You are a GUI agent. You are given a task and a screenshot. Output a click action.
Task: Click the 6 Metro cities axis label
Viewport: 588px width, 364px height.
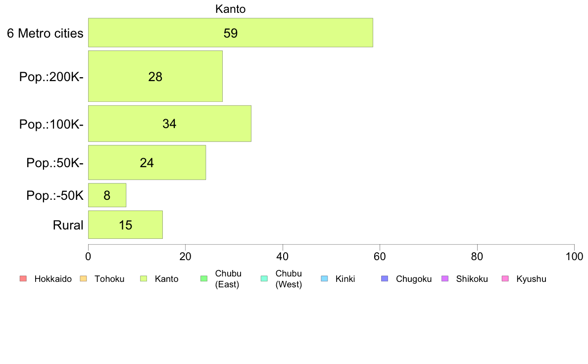pos(45,33)
